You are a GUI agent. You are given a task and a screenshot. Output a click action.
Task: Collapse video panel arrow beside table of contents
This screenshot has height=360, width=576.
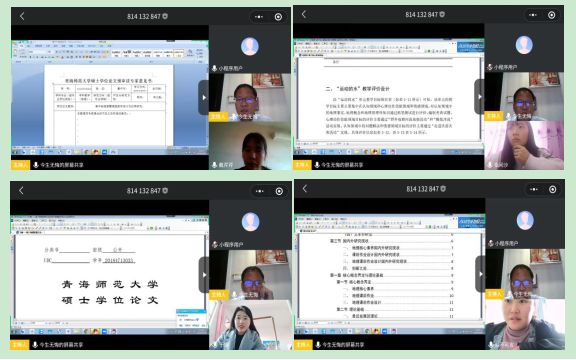pyautogui.click(x=480, y=274)
